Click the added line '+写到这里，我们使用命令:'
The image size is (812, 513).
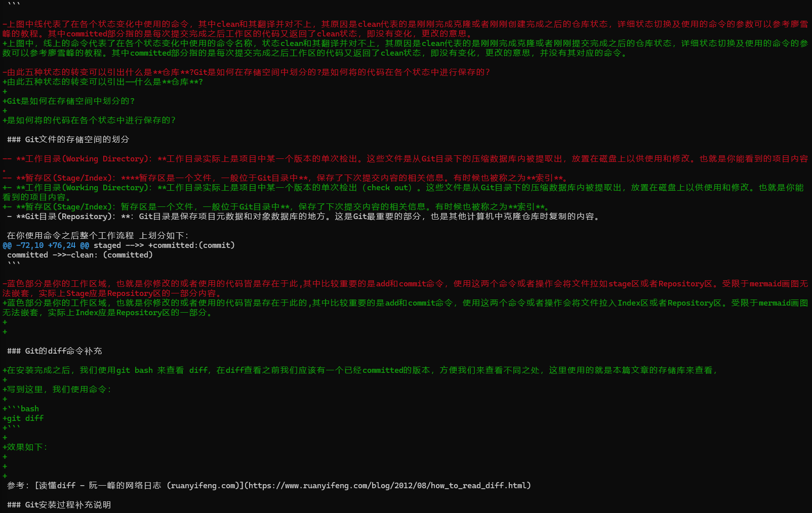coord(57,389)
